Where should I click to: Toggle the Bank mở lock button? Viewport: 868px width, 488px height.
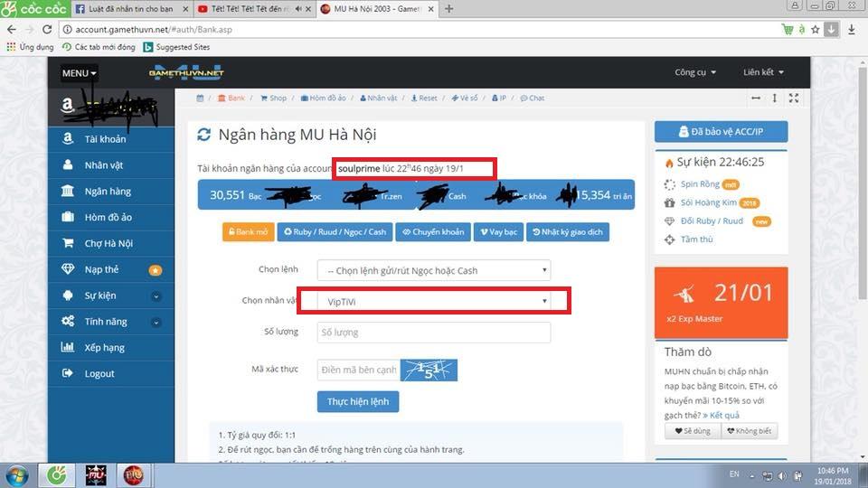[x=247, y=232]
